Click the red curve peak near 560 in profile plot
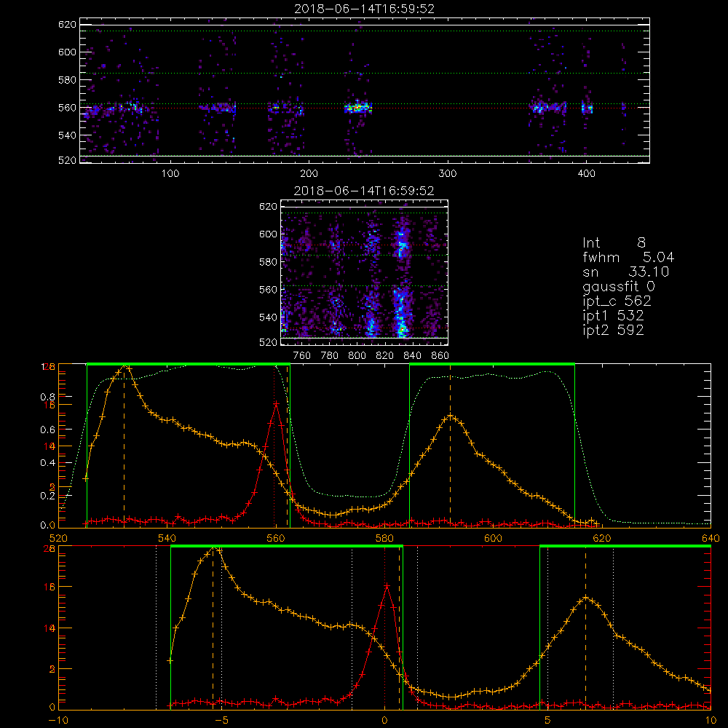Image resolution: width=728 pixels, height=728 pixels. point(276,404)
